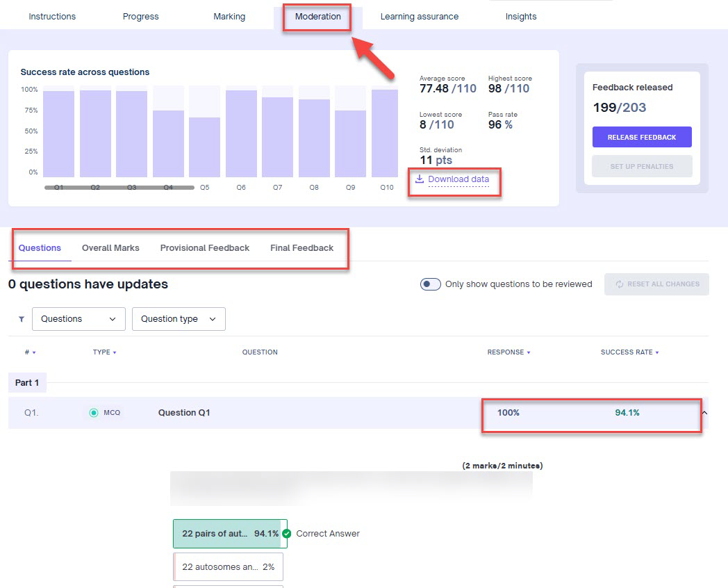Click the MCQ radio type icon
The width and height of the screenshot is (728, 588).
coord(94,413)
